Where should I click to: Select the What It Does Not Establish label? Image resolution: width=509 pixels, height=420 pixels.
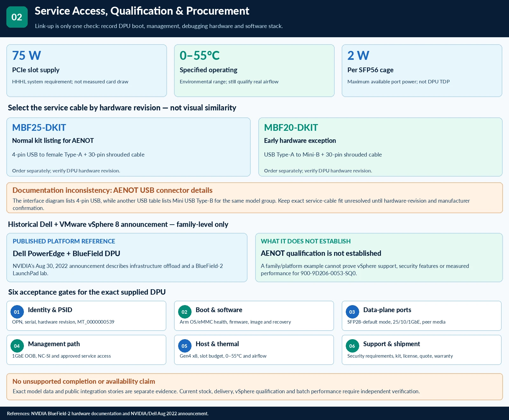(x=306, y=241)
